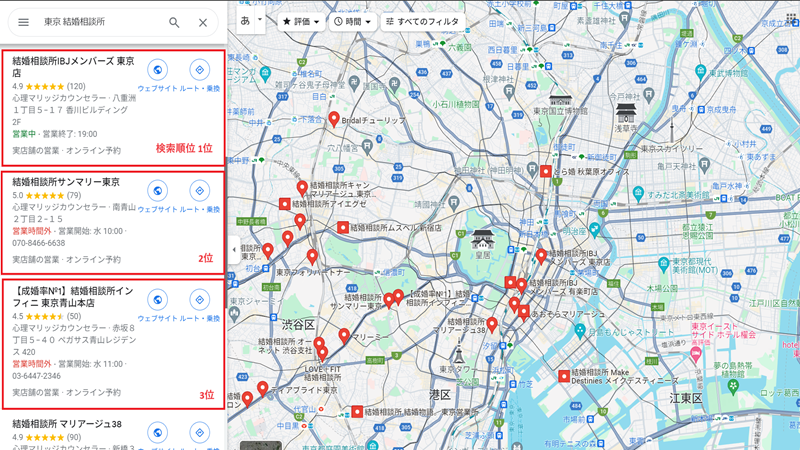This screenshot has height=450, width=800.
Task: Click the 皇居 Imperial Palace landmark icon
Action: point(483,239)
